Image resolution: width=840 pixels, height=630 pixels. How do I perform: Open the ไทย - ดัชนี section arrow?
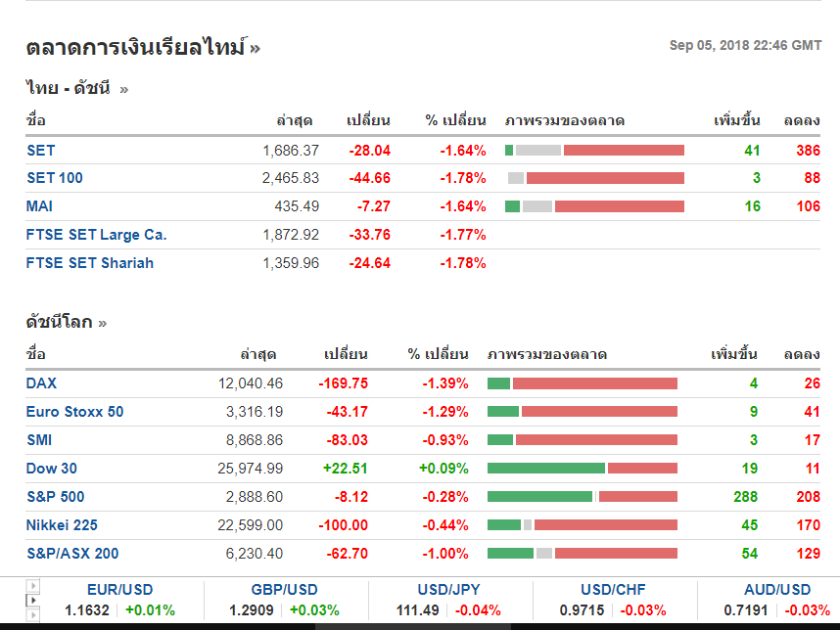[x=124, y=89]
